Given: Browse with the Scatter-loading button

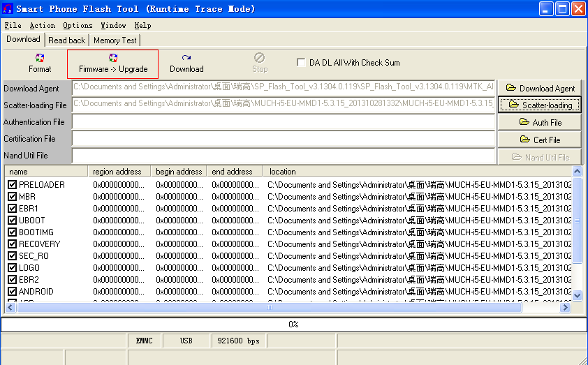Looking at the screenshot, I should point(540,105).
